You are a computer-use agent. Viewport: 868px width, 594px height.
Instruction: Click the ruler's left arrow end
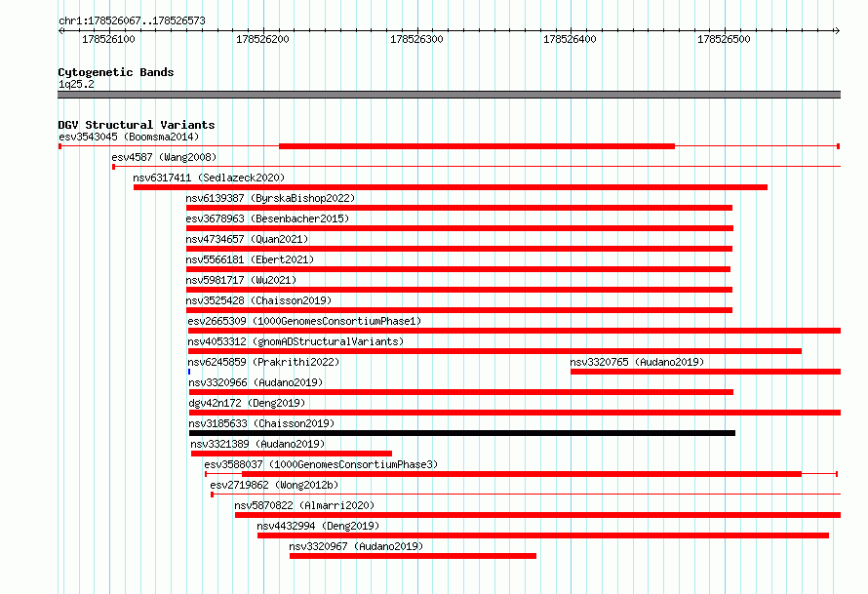60,30
